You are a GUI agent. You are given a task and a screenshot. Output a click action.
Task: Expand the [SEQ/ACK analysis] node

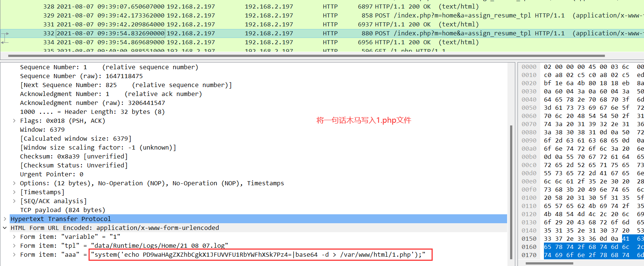tap(14, 201)
